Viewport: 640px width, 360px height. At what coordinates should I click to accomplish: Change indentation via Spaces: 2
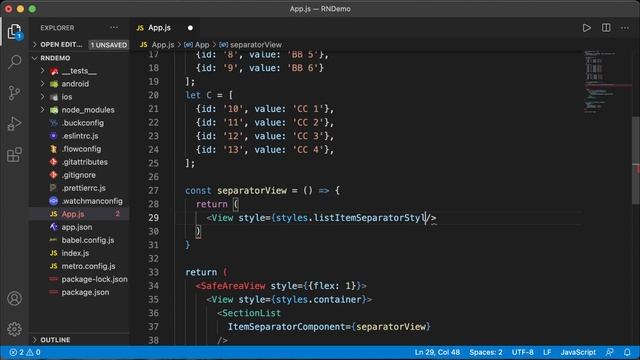[486, 352]
